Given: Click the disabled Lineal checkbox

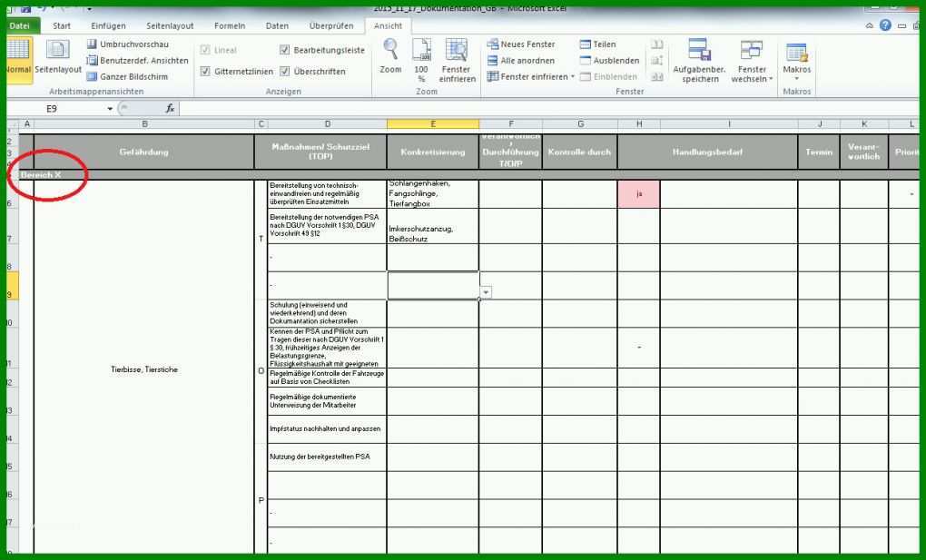Looking at the screenshot, I should 205,50.
